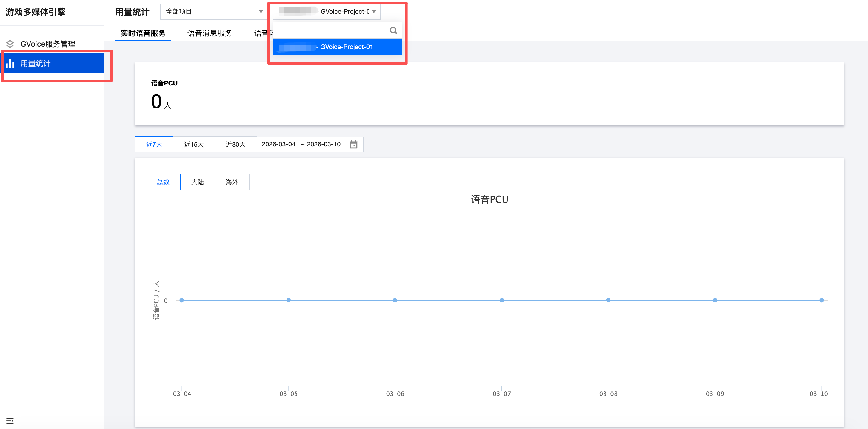This screenshot has width=868, height=429.
Task: Select the 近7天 time range option
Action: [x=154, y=144]
